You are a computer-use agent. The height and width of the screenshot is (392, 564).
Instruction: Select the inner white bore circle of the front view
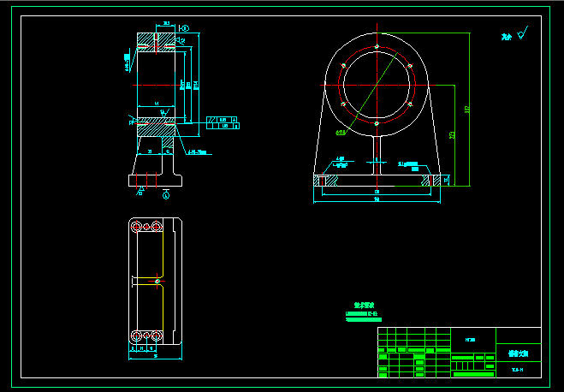377,85
